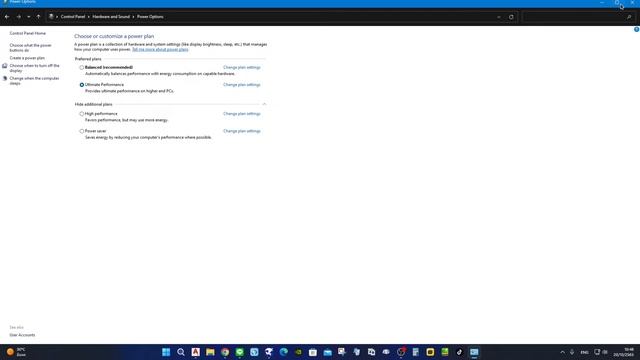Change plan settings for Balanced
Viewport: 640px width, 360px height.
coord(242,67)
